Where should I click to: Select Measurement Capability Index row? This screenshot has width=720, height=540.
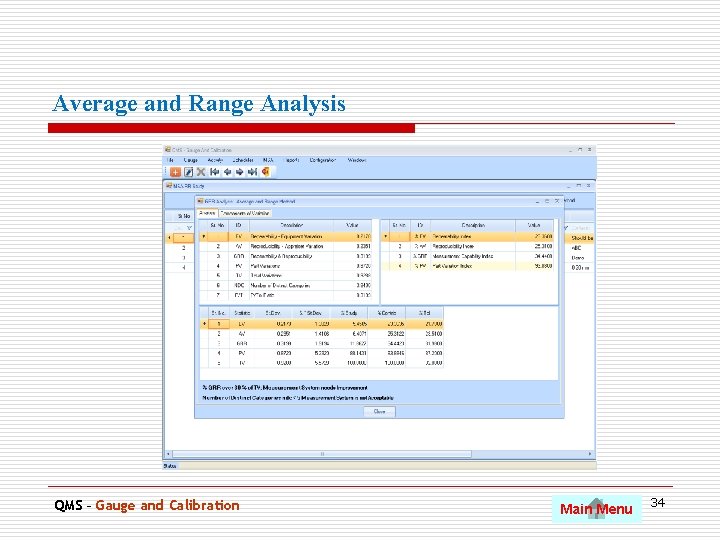pyautogui.click(x=467, y=256)
